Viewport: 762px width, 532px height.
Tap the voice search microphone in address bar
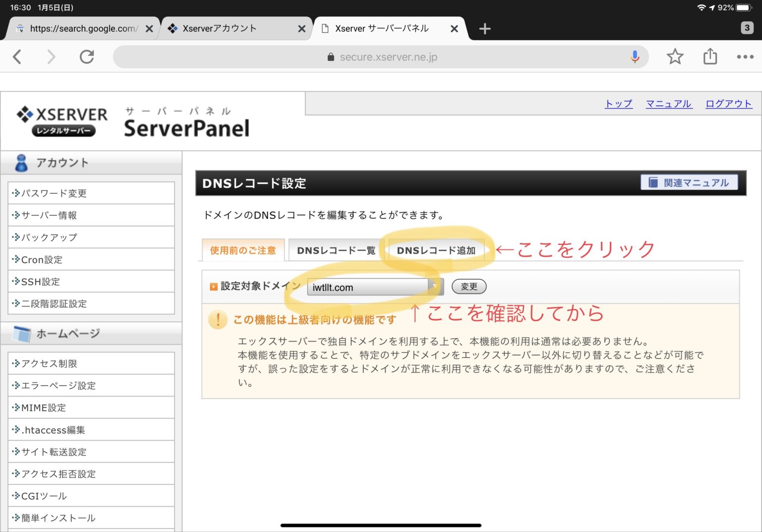click(635, 57)
